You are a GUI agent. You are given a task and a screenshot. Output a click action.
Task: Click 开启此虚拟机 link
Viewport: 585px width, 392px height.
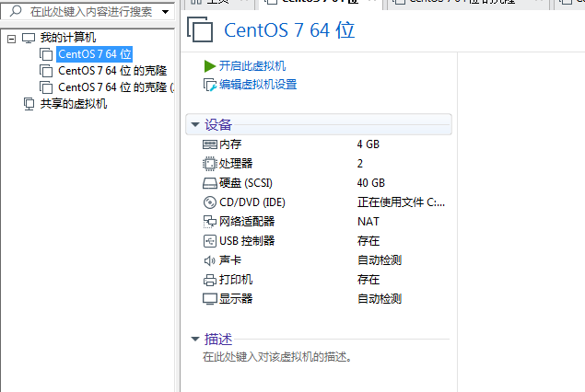pyautogui.click(x=252, y=66)
